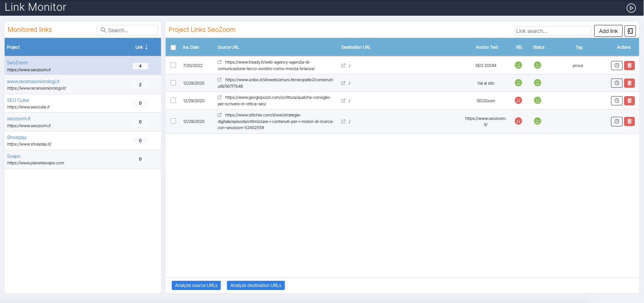The image size is (644, 303).
Task: Open history clock for unibo.it row
Action: (x=616, y=83)
